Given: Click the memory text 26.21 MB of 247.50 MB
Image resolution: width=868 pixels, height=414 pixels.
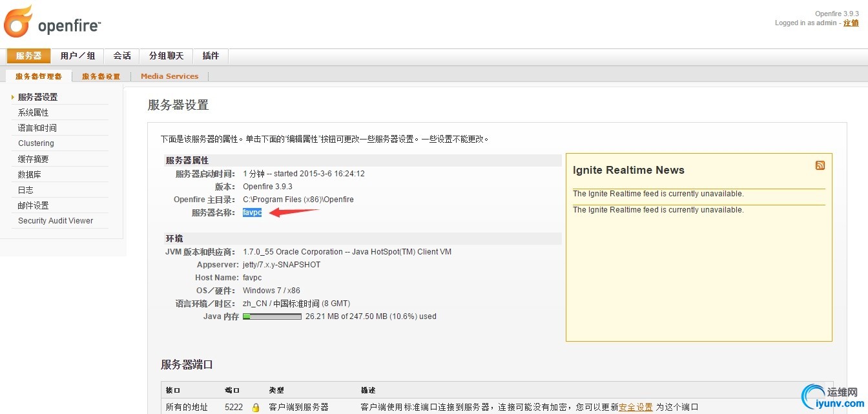Looking at the screenshot, I should 371,316.
